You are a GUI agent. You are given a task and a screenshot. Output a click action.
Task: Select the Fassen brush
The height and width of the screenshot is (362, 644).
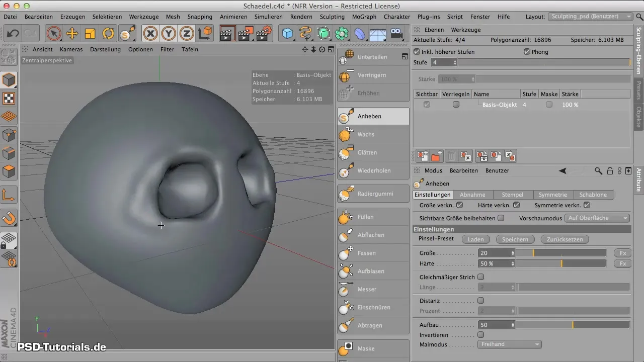[x=373, y=253]
